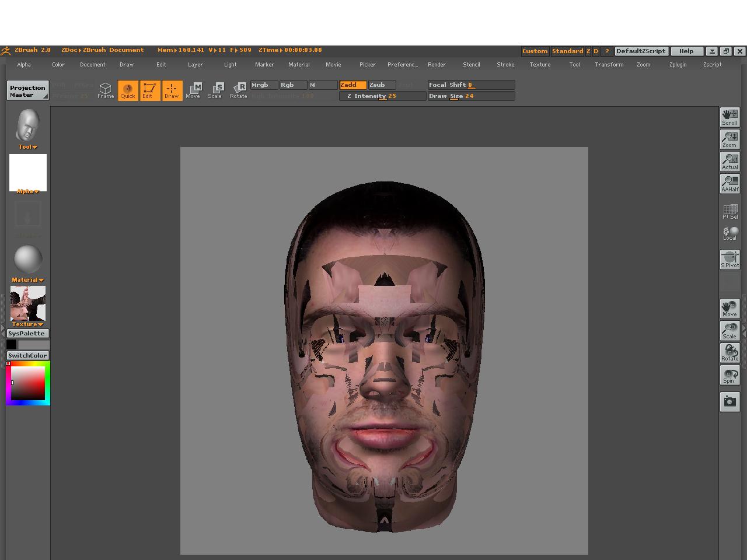This screenshot has width=747, height=560.
Task: Enable the Zsub mode
Action: (x=382, y=85)
